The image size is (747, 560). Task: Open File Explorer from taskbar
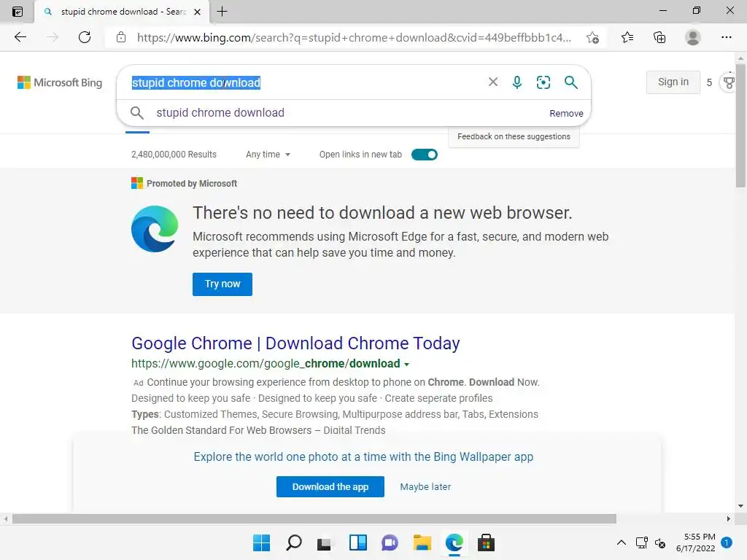(x=422, y=542)
